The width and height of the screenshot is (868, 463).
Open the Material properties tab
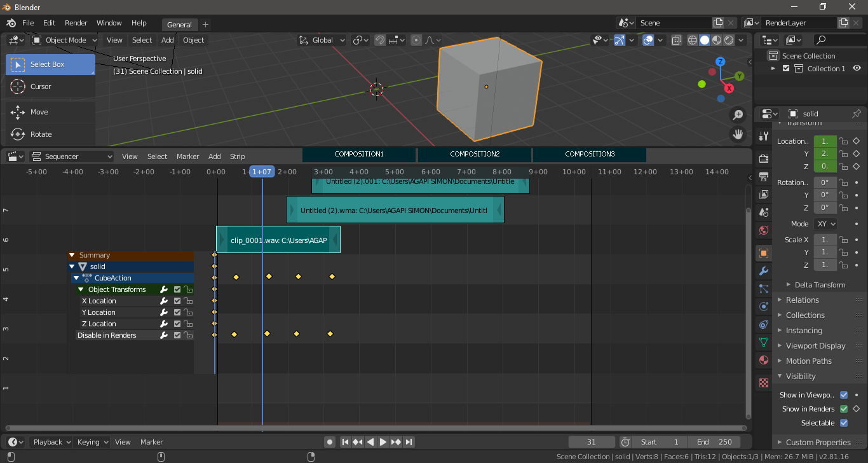pyautogui.click(x=764, y=360)
